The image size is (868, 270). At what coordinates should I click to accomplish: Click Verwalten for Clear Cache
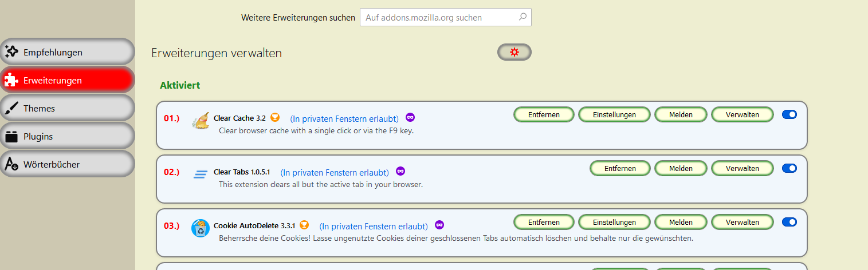click(x=742, y=114)
